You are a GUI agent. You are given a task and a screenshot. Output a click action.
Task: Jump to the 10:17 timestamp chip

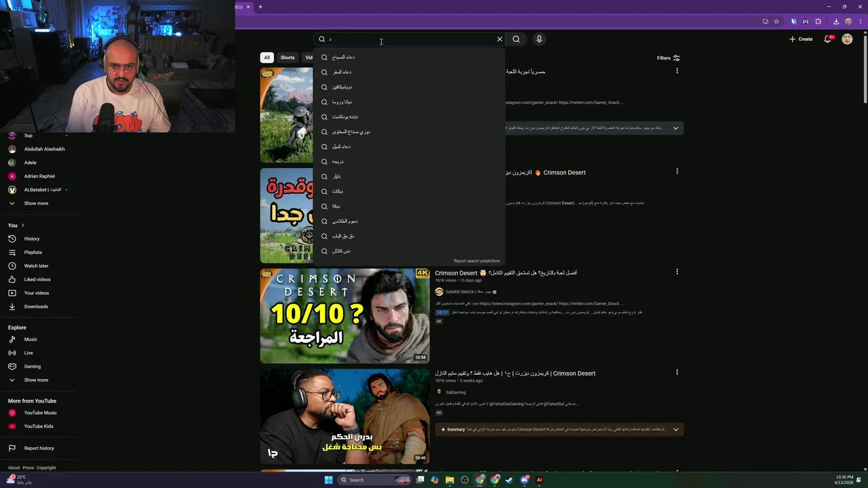click(442, 312)
